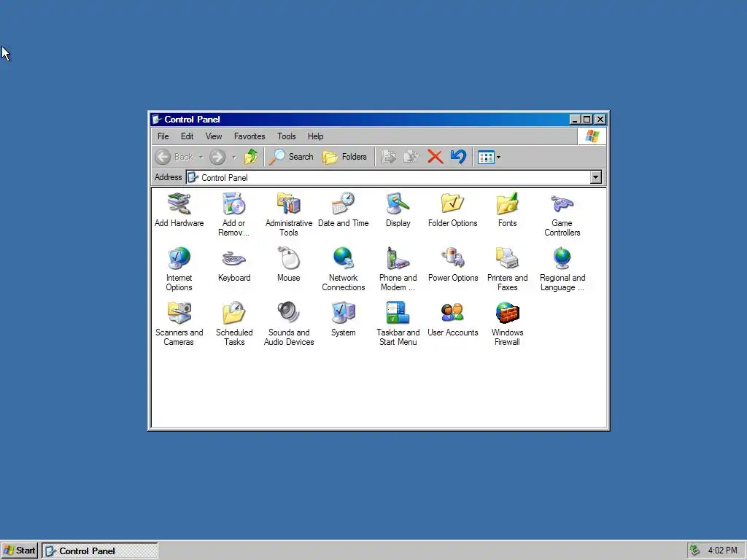Click the Windows flag logo throbber
Screen dimensions: 747x560
click(592, 136)
